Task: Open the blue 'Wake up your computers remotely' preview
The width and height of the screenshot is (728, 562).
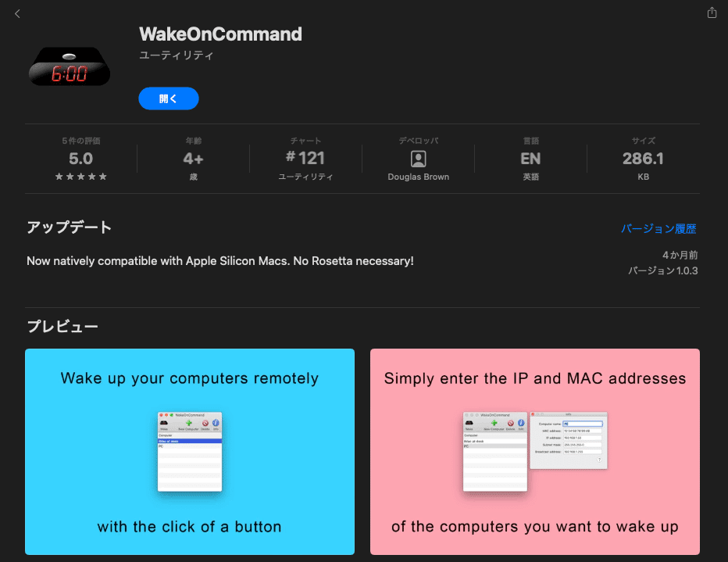Action: 190,452
